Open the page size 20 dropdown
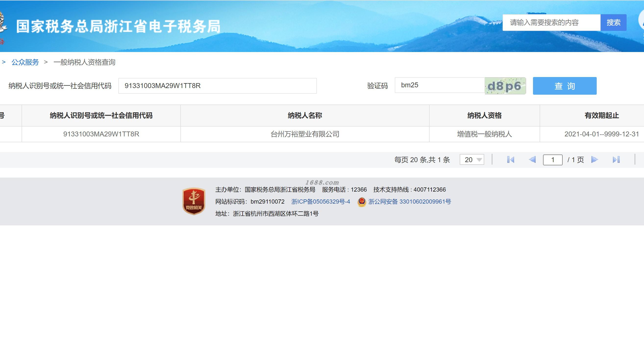This screenshot has height=364, width=644. coord(472,160)
